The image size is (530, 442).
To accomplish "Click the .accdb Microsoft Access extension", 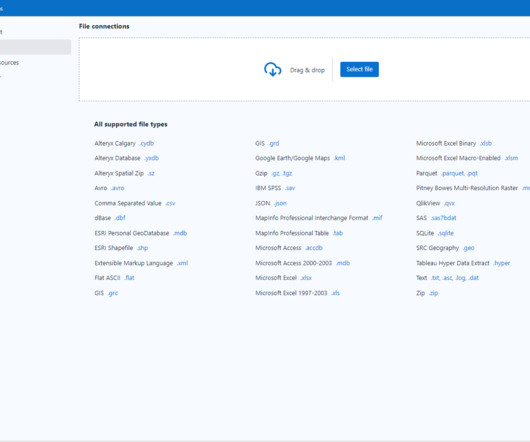I will pos(314,248).
